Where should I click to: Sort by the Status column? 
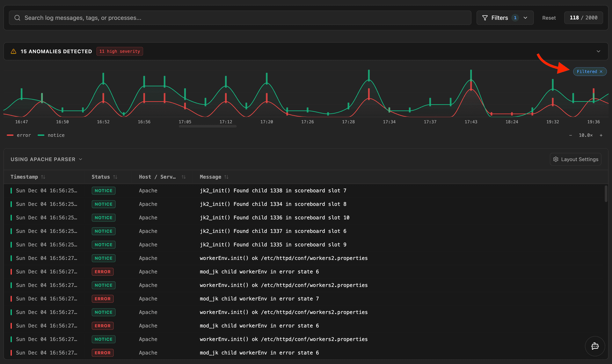pos(105,177)
